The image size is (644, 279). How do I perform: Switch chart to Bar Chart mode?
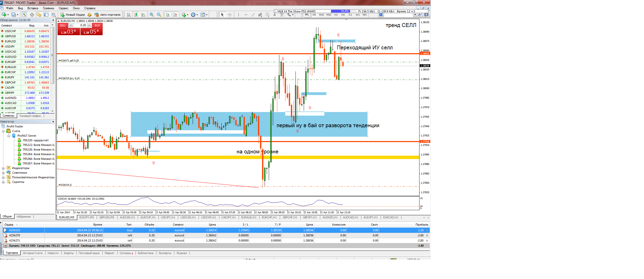pyautogui.click(x=129, y=15)
